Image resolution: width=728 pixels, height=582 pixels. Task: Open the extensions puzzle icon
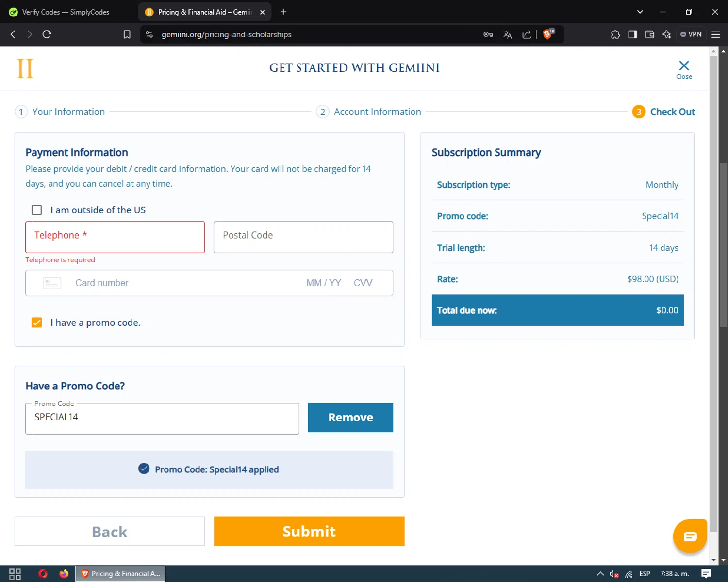click(x=615, y=34)
